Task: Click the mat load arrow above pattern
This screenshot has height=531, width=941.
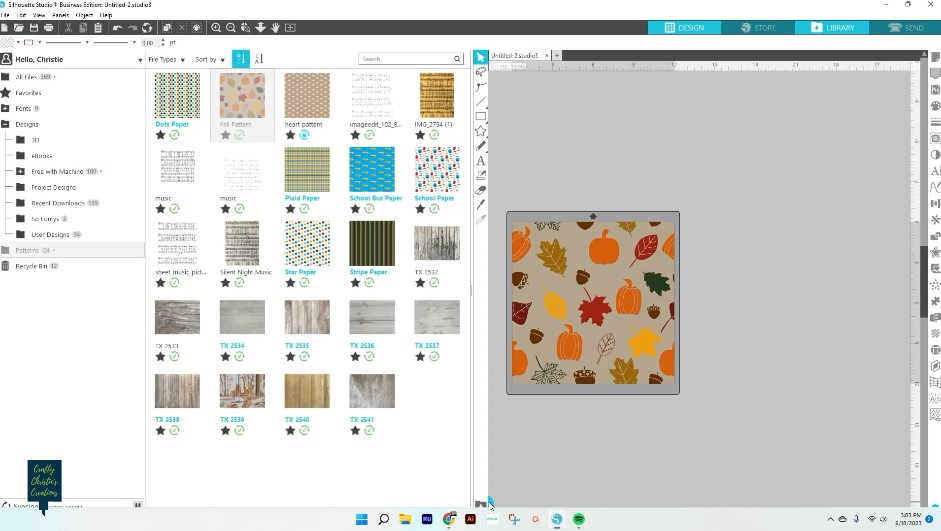Action: tap(593, 216)
